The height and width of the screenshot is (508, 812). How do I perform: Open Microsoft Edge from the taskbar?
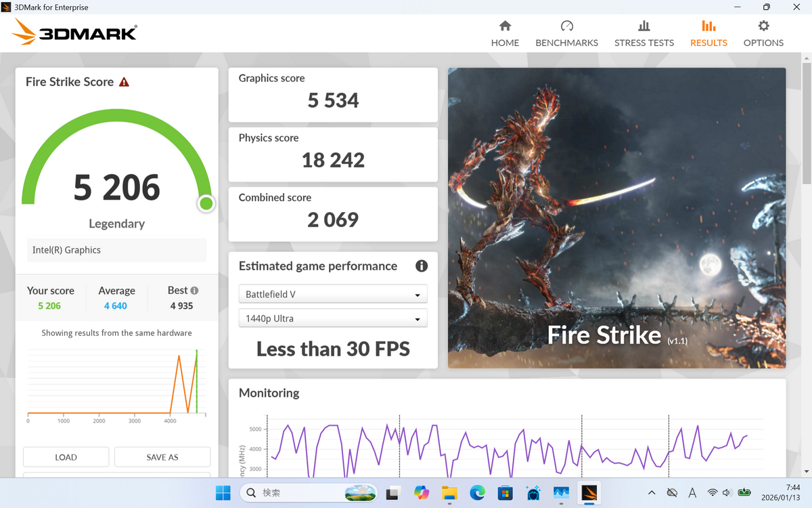coord(478,492)
